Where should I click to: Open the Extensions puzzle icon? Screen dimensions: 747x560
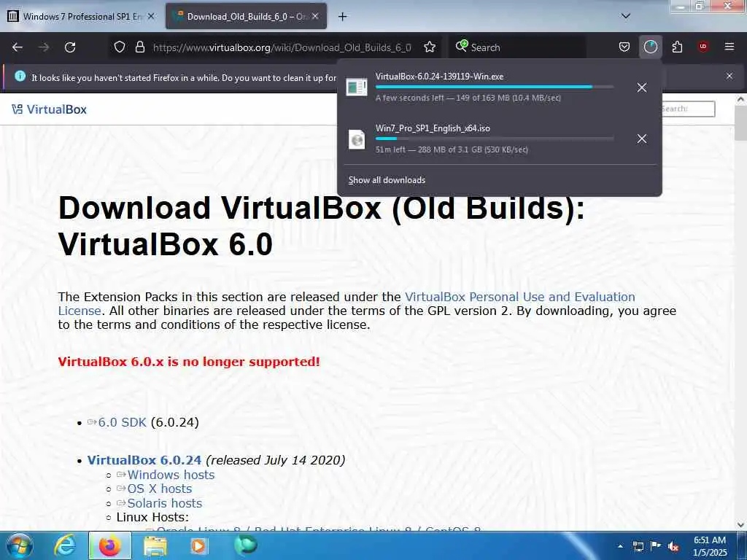[x=677, y=47]
